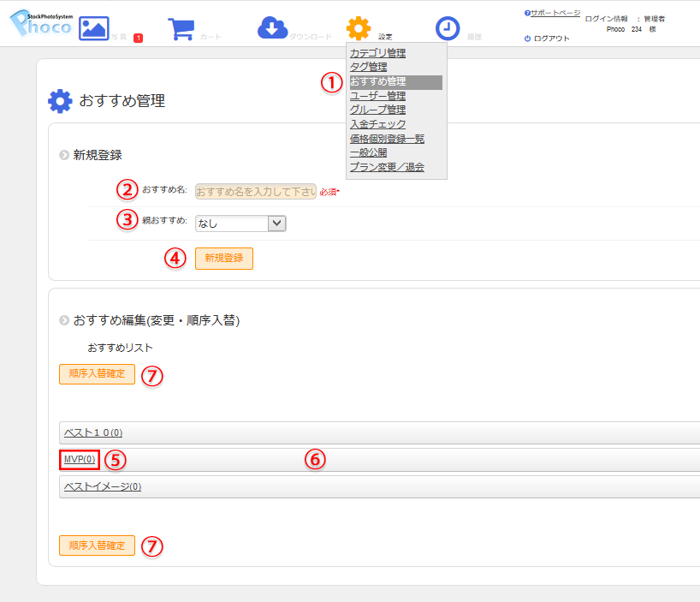This screenshot has width=700, height=602.
Task: Open the 親おすすめ dropdown
Action: click(x=240, y=224)
